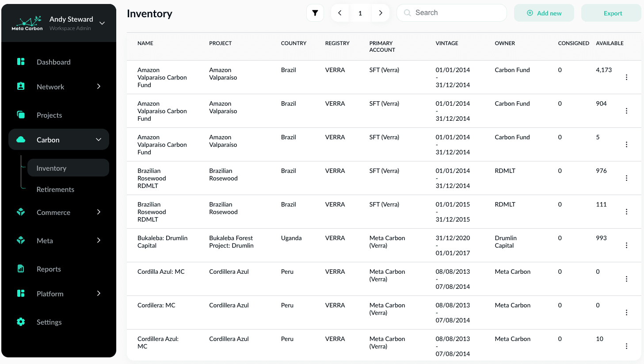
Task: Expand the Platform section
Action: point(98,294)
